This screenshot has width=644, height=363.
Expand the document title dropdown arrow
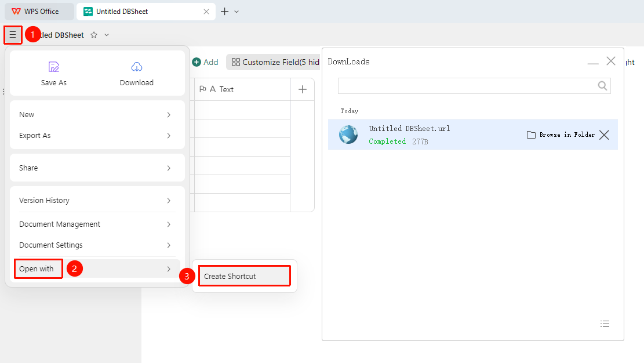pos(107,35)
